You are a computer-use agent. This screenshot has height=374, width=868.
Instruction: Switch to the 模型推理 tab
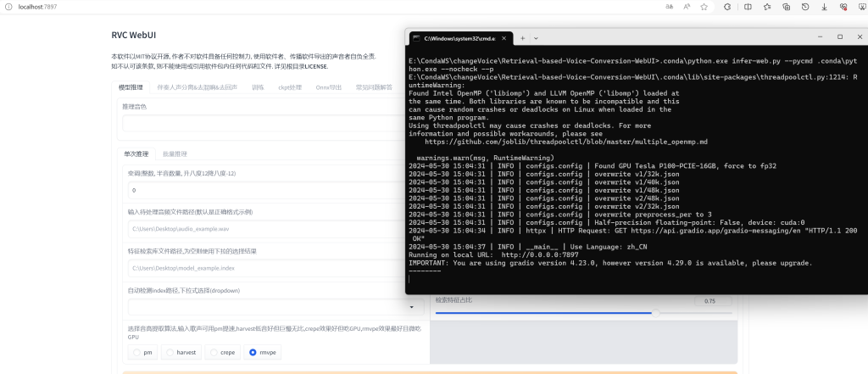coord(131,87)
